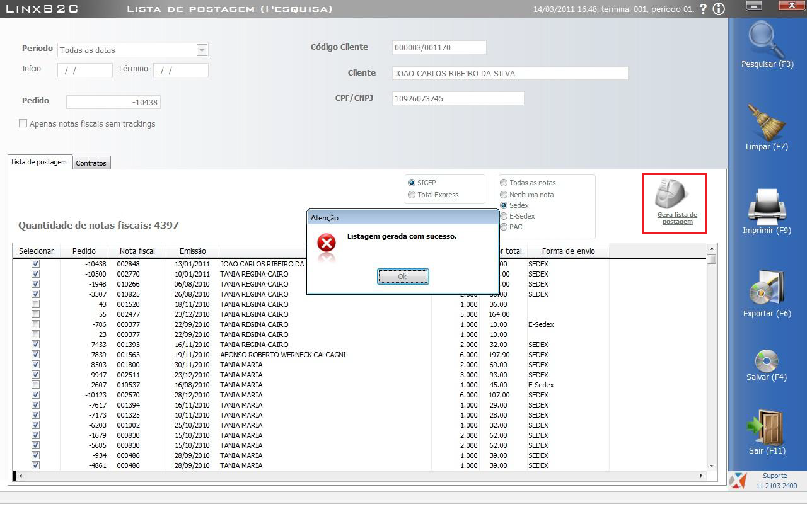
Task: Select the Total Express radio option
Action: 412,195
